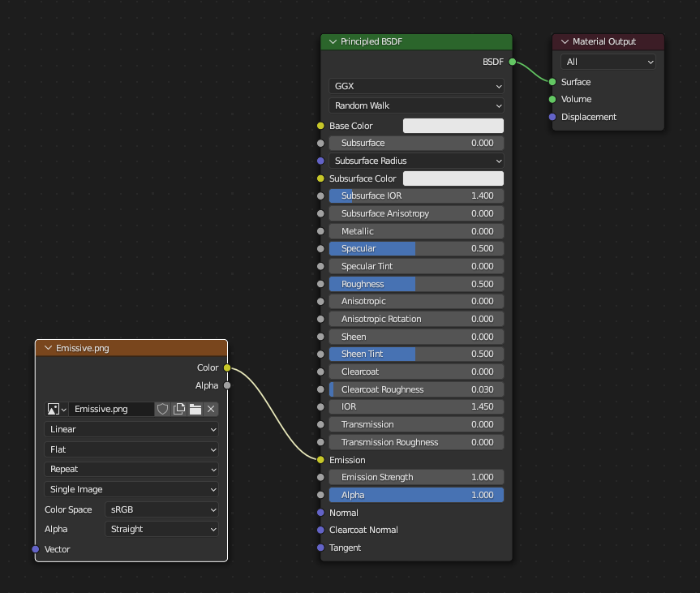
Task: Open the Repeat extension dropdown
Action: point(131,470)
